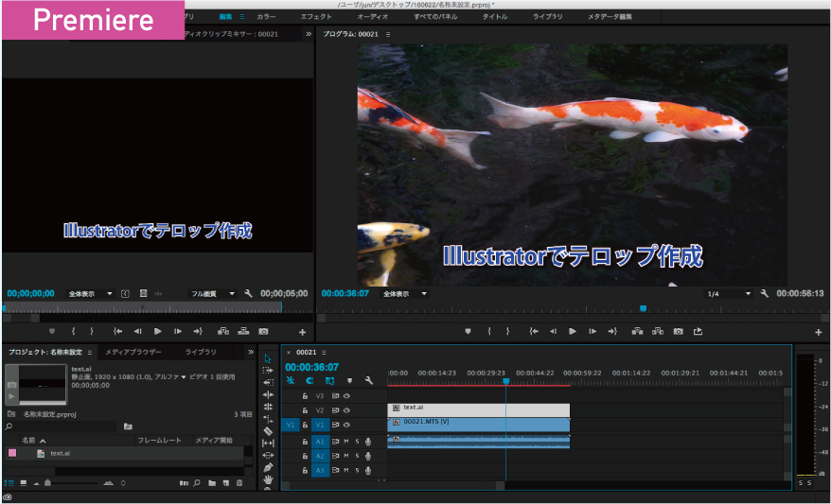Select the Rolling Edit tool
Screen dimensions: 831x504
point(268,407)
